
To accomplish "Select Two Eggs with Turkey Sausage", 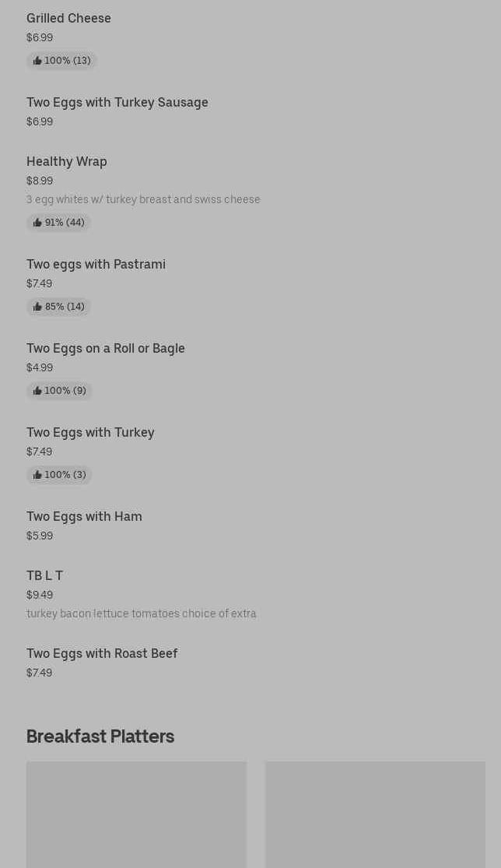I will pyautogui.click(x=117, y=102).
